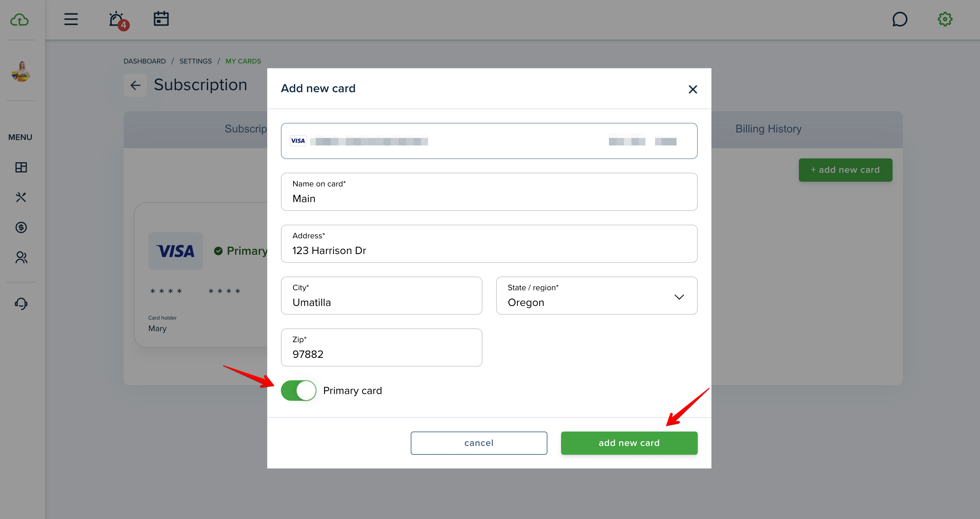
Task: Open the people sidebar icon
Action: pyautogui.click(x=21, y=257)
